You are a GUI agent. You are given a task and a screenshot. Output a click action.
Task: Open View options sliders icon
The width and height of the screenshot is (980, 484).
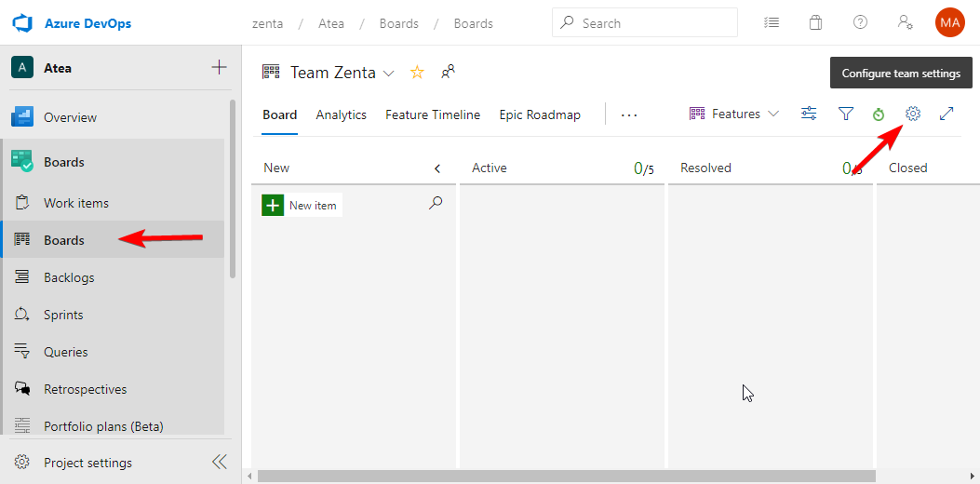pos(809,114)
